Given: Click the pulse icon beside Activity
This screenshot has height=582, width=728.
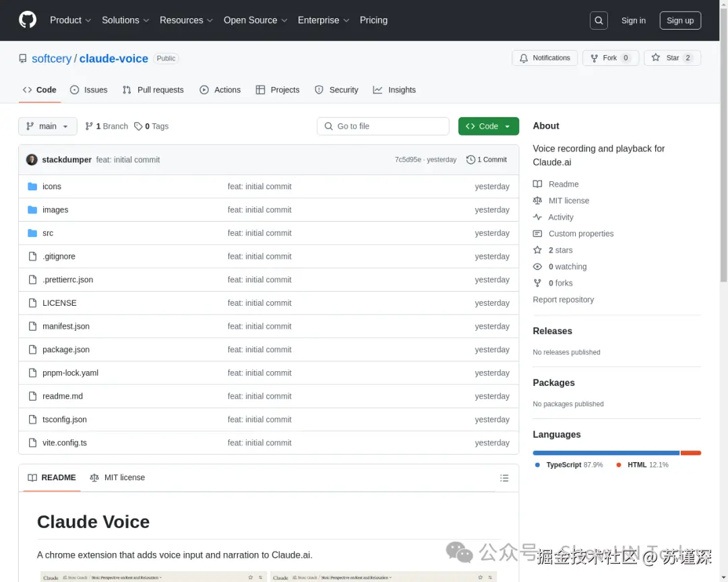Looking at the screenshot, I should (537, 217).
